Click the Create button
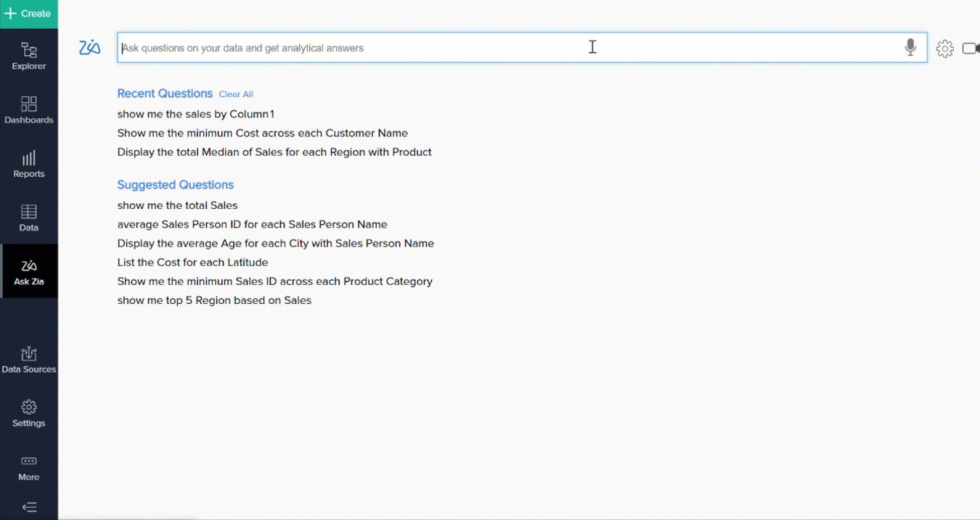Screen dimensions: 980x520 (x=29, y=14)
